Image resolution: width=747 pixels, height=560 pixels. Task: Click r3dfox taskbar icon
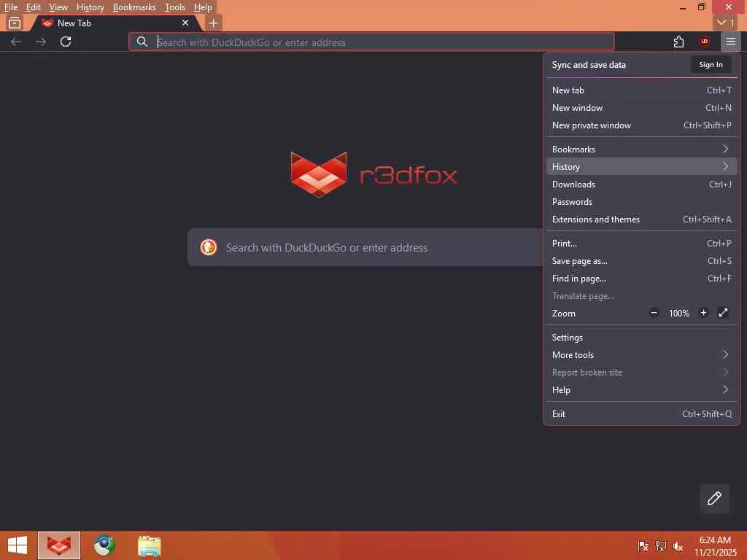pyautogui.click(x=59, y=545)
